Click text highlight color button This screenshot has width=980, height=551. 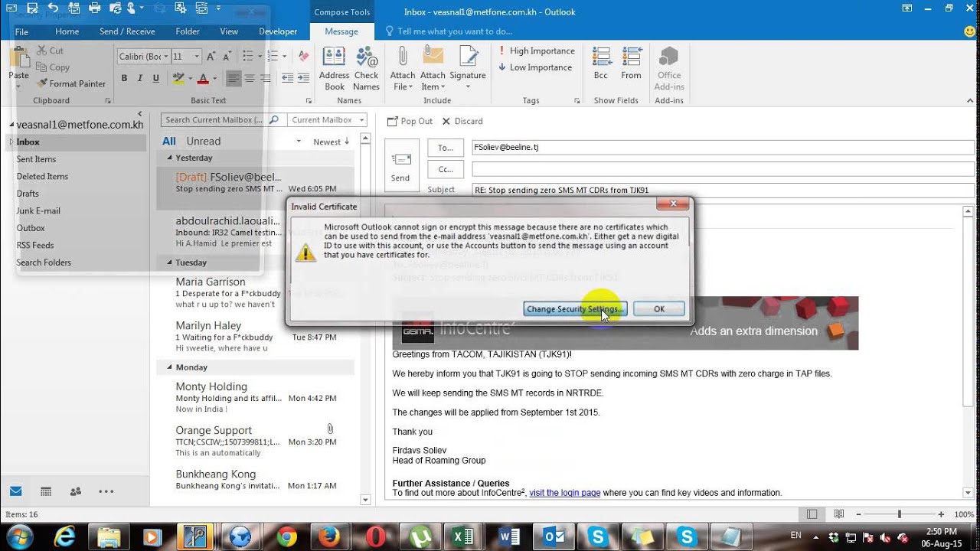(178, 78)
